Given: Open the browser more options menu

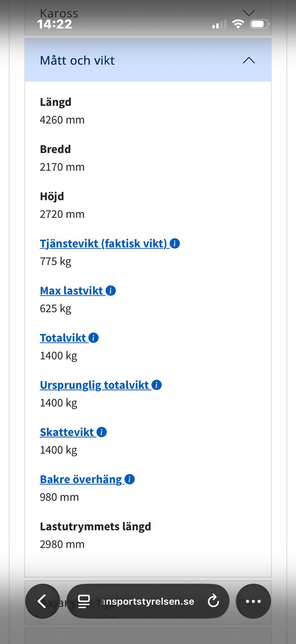Looking at the screenshot, I should (253, 601).
